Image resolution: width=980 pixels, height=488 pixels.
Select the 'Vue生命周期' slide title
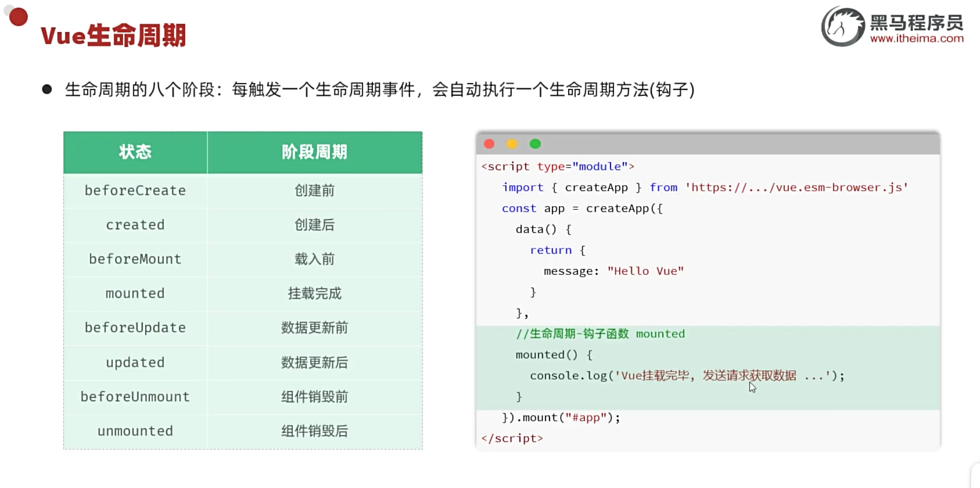tap(113, 35)
